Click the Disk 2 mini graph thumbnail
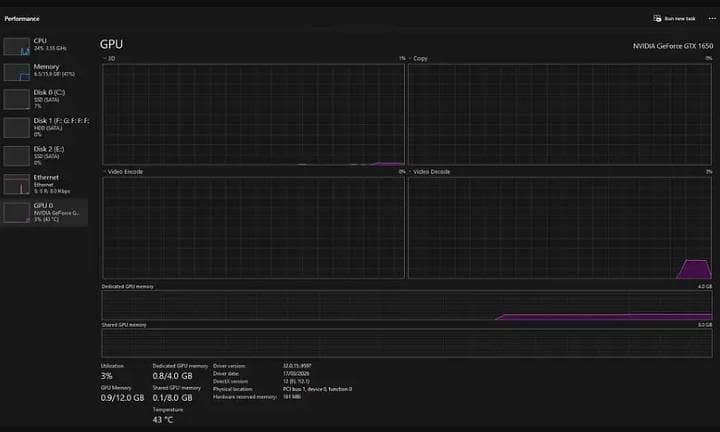720x432 pixels. click(17, 156)
